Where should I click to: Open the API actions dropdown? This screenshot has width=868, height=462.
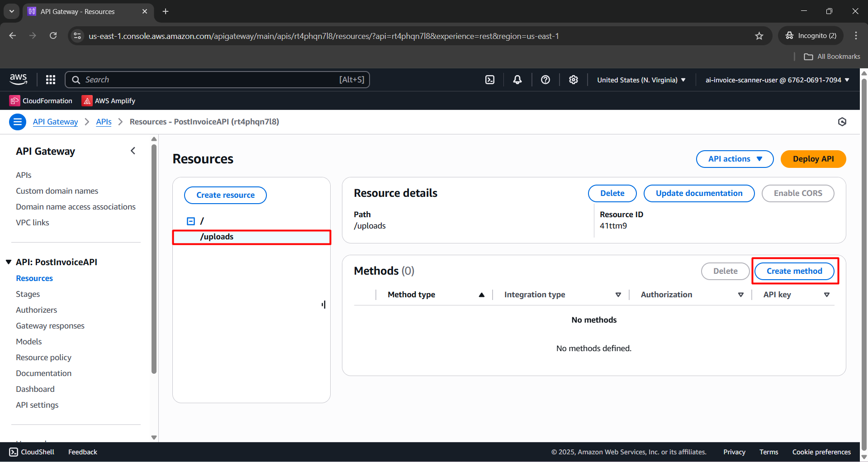(x=735, y=159)
